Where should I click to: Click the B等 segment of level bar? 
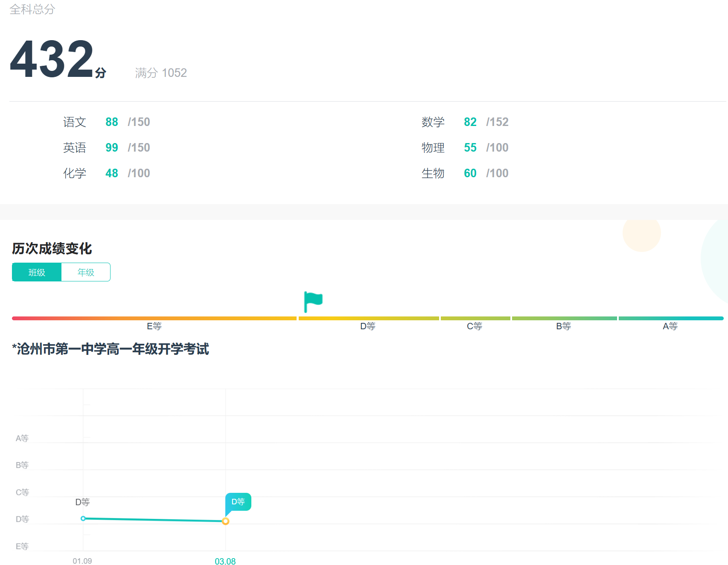coord(565,319)
